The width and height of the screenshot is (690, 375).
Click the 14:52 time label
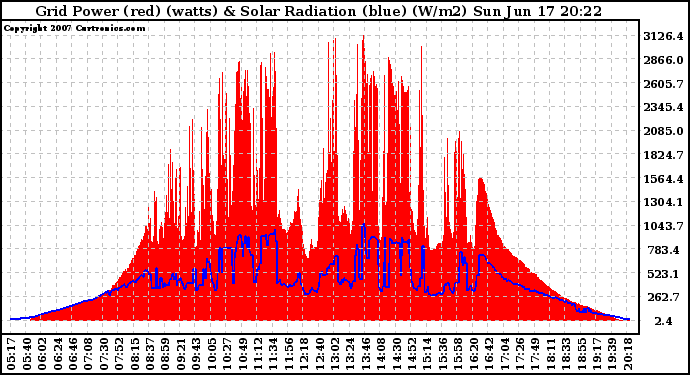[411, 354]
